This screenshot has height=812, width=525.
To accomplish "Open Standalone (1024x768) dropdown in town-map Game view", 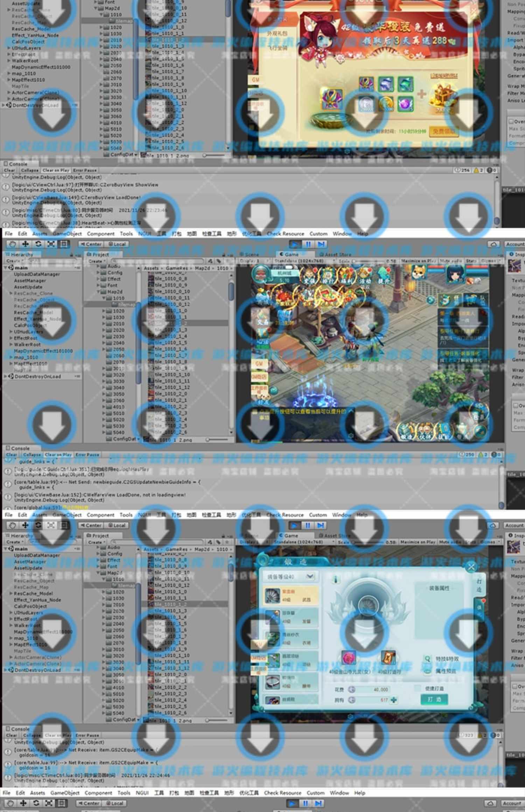I will (304, 261).
